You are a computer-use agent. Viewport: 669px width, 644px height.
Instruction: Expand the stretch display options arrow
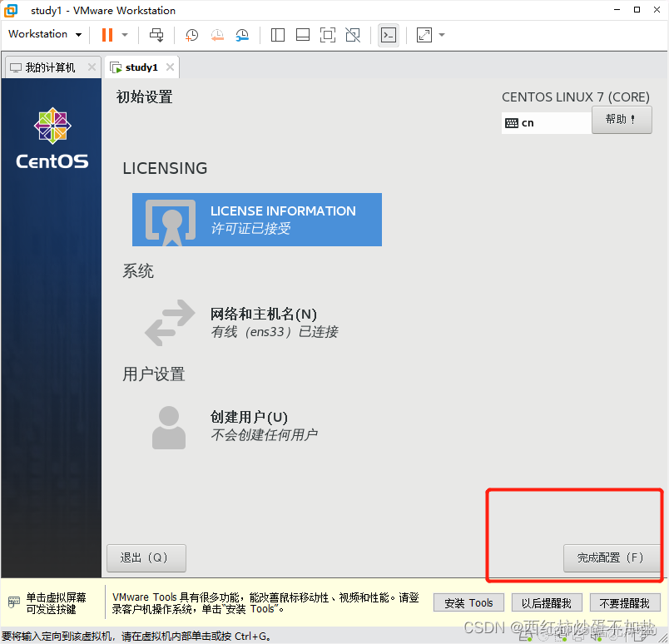click(x=442, y=35)
